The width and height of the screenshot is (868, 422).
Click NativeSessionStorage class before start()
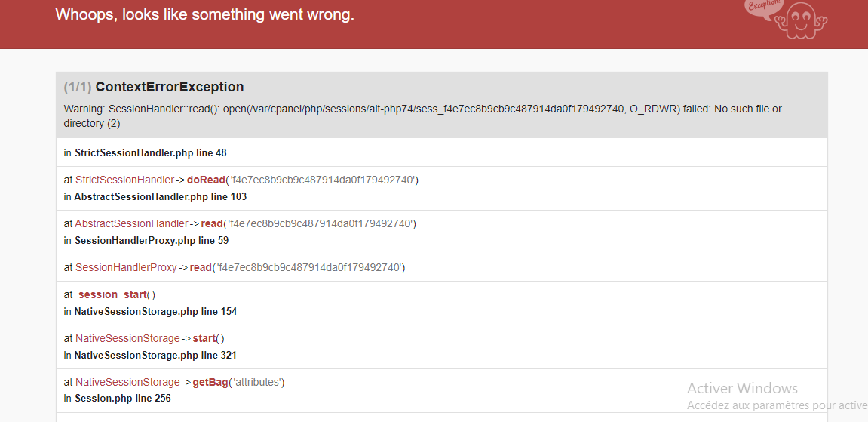point(127,338)
